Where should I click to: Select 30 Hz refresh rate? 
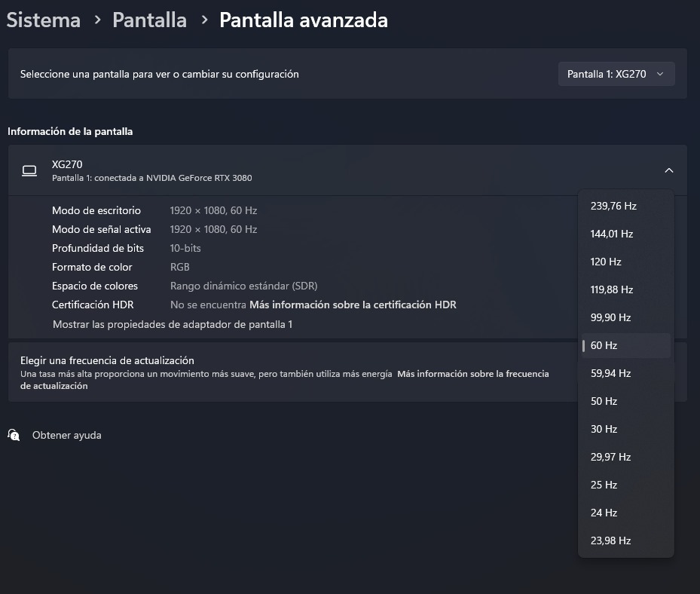[604, 429]
